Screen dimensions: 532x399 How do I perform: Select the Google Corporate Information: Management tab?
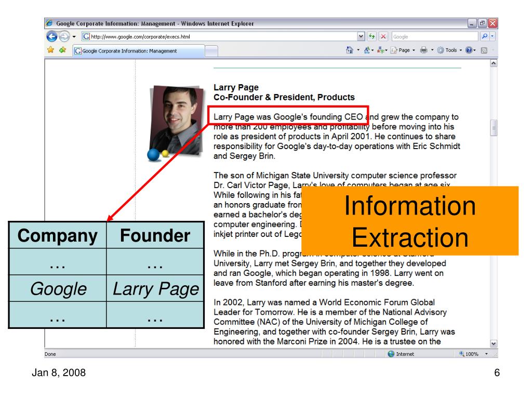[x=139, y=51]
